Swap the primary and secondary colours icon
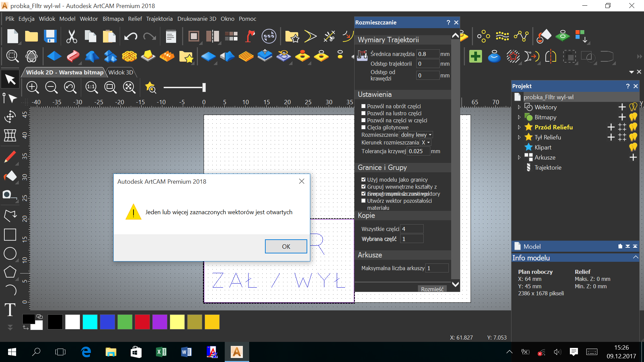Image resolution: width=644 pixels, height=362 pixels. click(26, 327)
